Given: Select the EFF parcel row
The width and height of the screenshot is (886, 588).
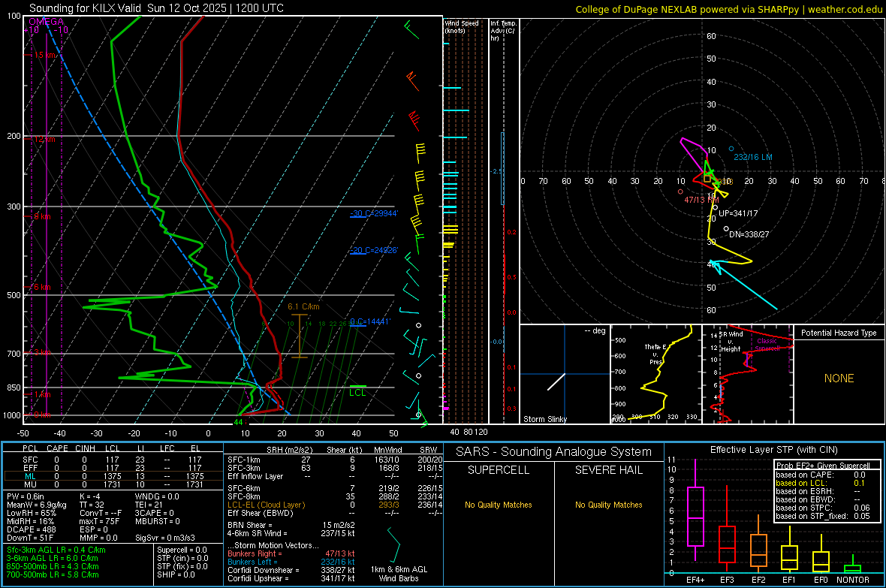Looking at the screenshot, I should point(113,468).
